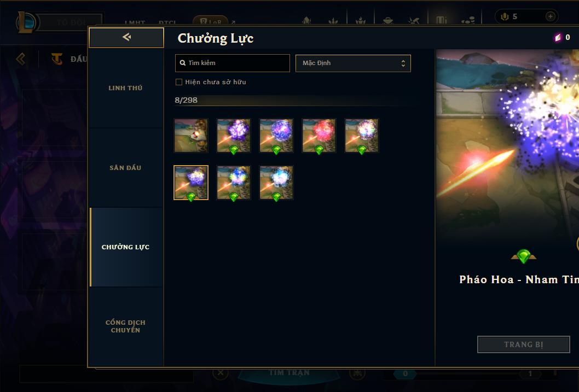
Task: Click the League of Legends logo icon
Action: tap(26, 22)
